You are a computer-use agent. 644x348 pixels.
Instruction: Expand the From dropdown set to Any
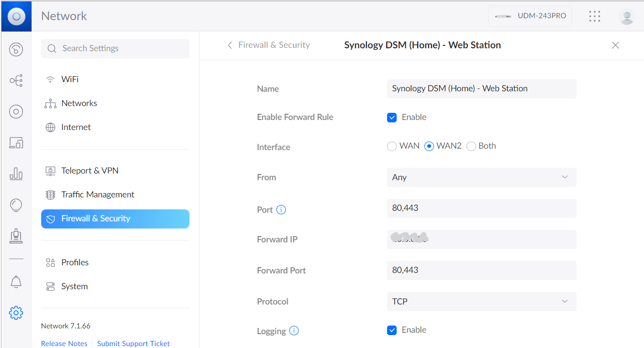pyautogui.click(x=481, y=177)
